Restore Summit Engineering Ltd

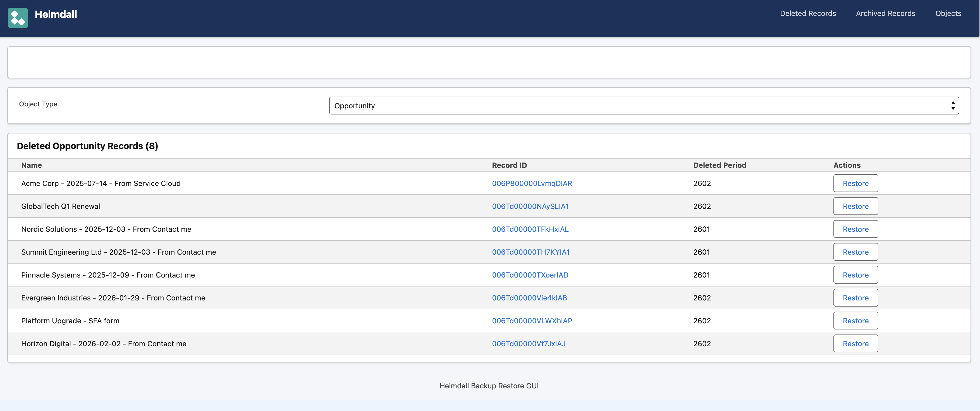click(x=855, y=252)
